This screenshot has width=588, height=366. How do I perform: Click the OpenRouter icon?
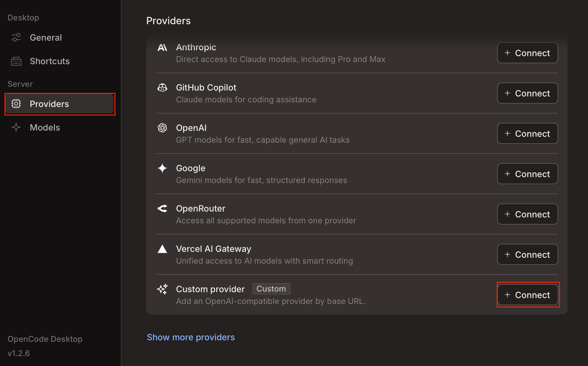162,208
